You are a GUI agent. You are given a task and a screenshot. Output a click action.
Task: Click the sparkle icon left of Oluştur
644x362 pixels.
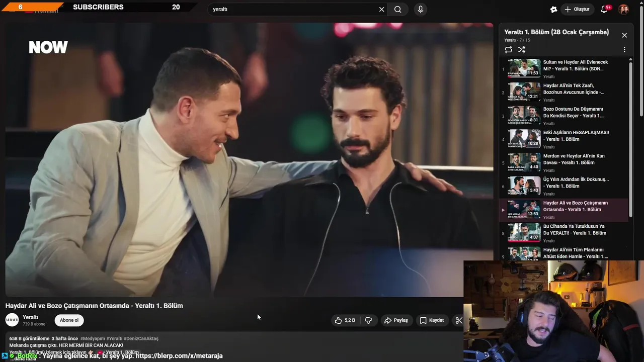pos(553,9)
